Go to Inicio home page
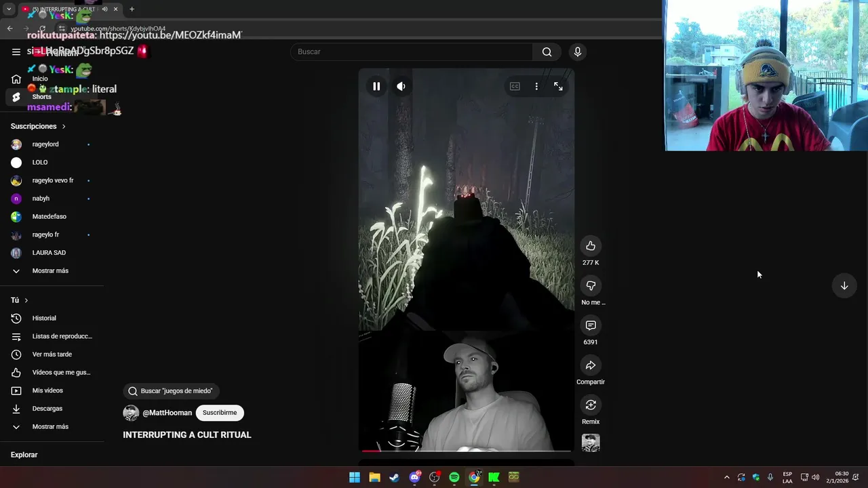This screenshot has width=868, height=488. (x=52, y=79)
